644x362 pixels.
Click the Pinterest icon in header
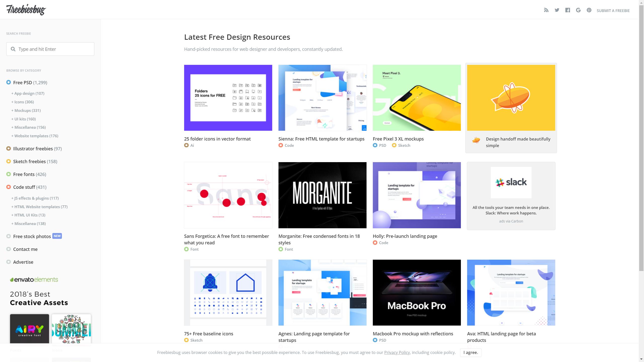click(x=589, y=10)
